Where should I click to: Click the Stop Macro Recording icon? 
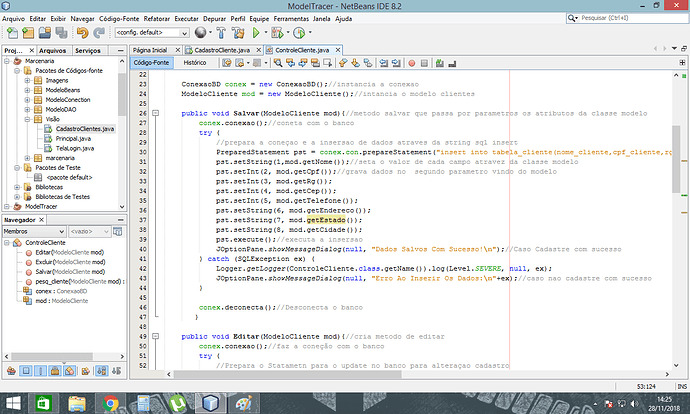(x=424, y=63)
